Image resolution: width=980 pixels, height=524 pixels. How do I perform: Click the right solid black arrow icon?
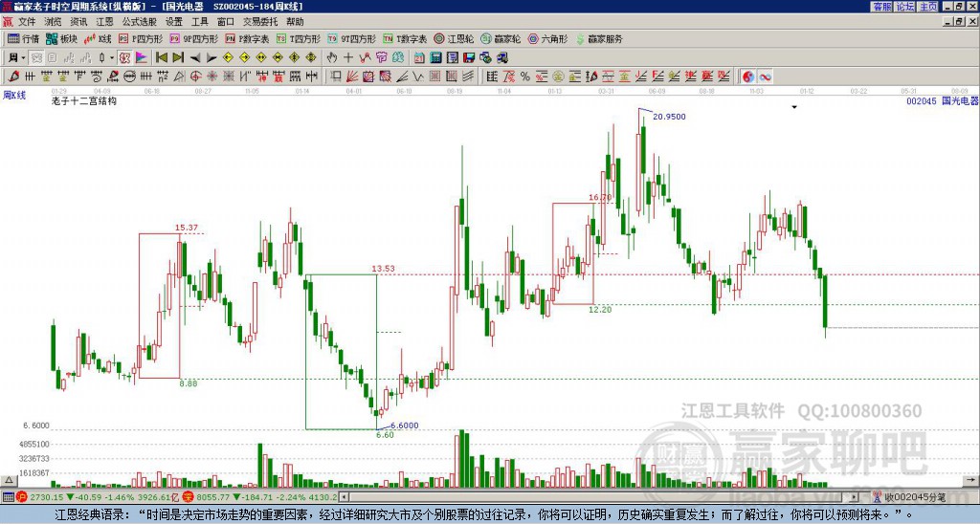212,58
